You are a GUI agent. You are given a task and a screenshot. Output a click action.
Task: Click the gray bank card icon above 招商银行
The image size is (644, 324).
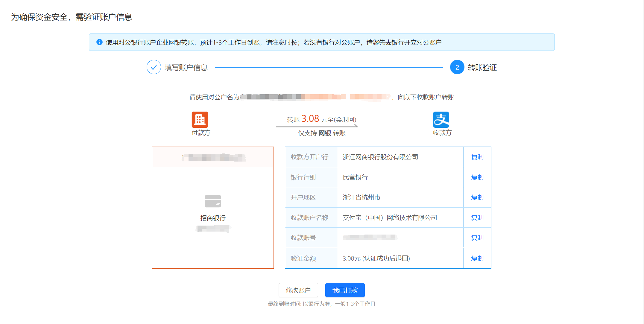point(213,201)
